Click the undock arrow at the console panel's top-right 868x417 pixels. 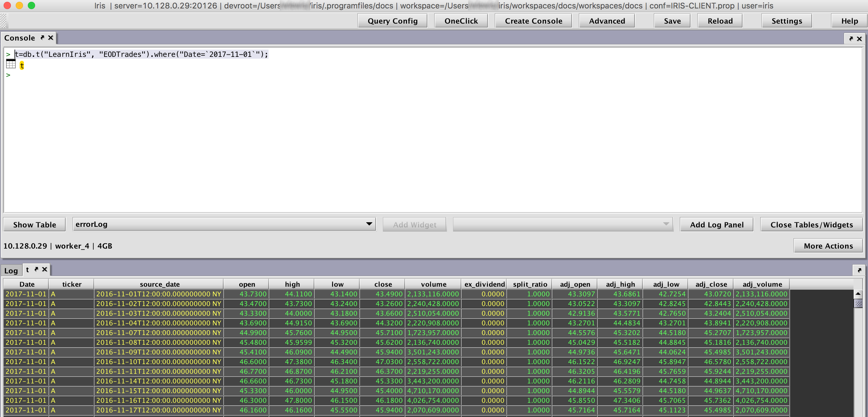point(851,39)
